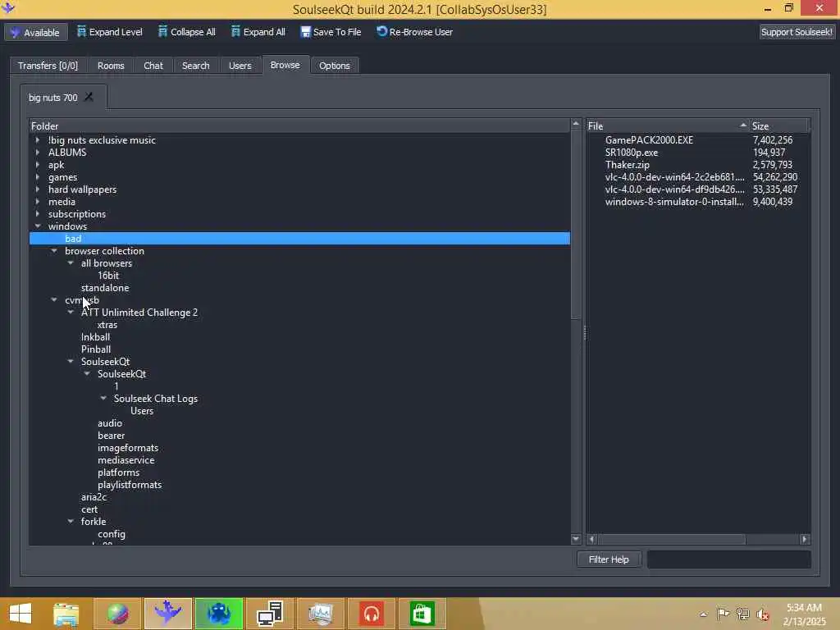Expand the media folder arrow

(38, 202)
